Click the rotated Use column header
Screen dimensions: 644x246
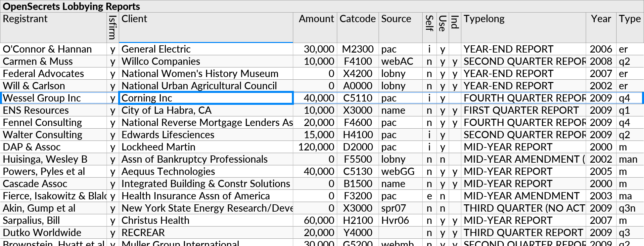(443, 28)
